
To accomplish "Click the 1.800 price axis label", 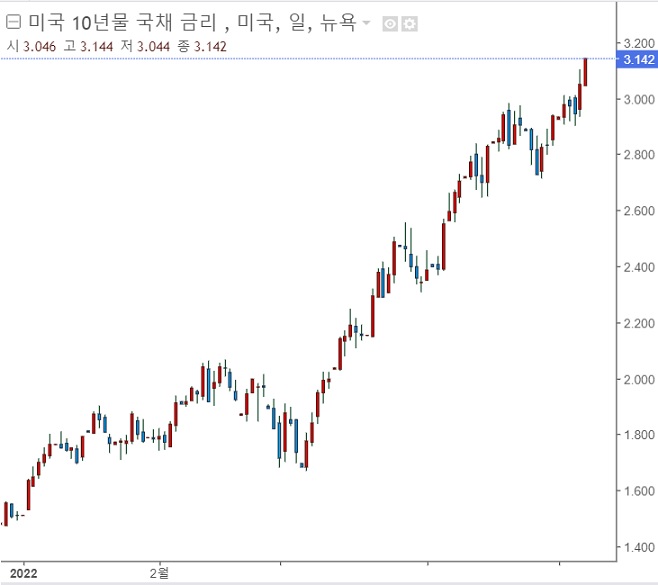I will pos(639,435).
